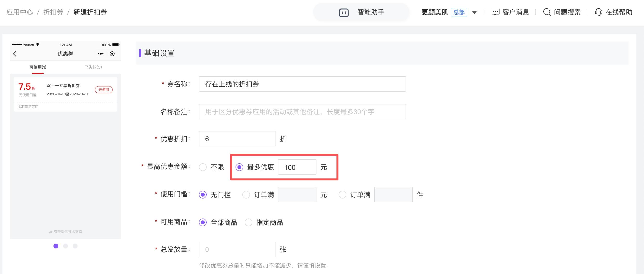This screenshot has width=644, height=274.
Task: Tap the three-dots menu in phone preview
Action: coord(101,54)
